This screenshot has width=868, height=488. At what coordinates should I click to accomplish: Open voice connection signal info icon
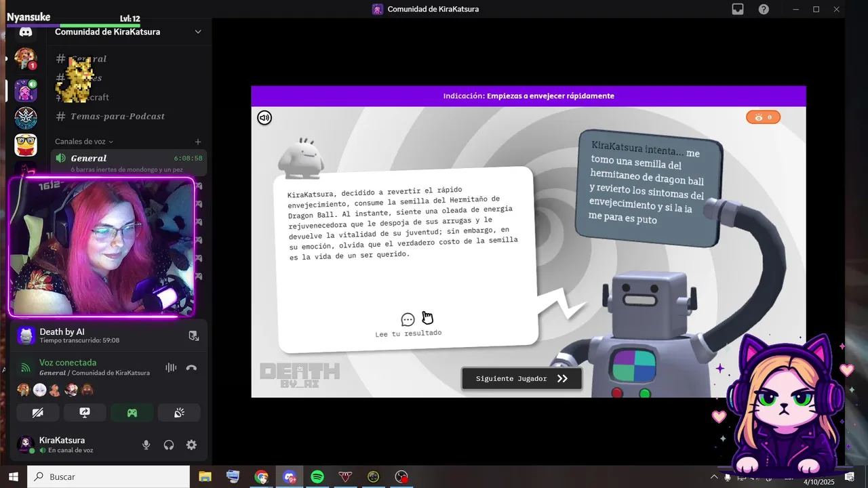26,367
